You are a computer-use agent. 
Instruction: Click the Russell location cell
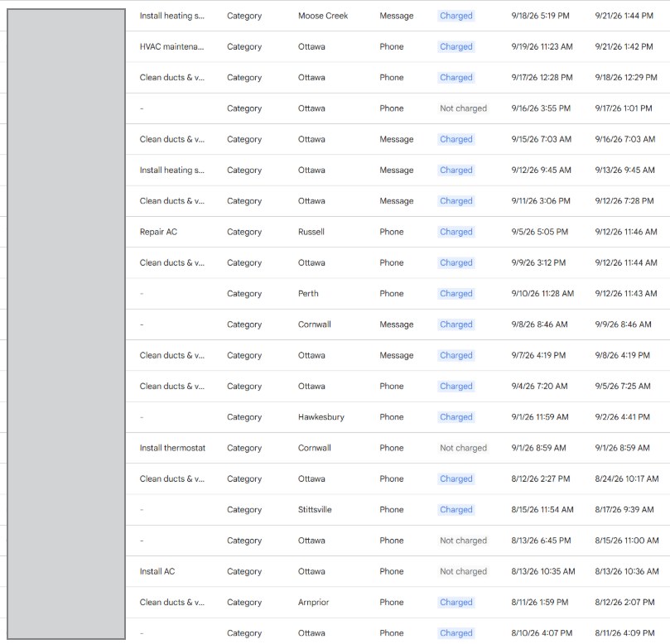311,232
